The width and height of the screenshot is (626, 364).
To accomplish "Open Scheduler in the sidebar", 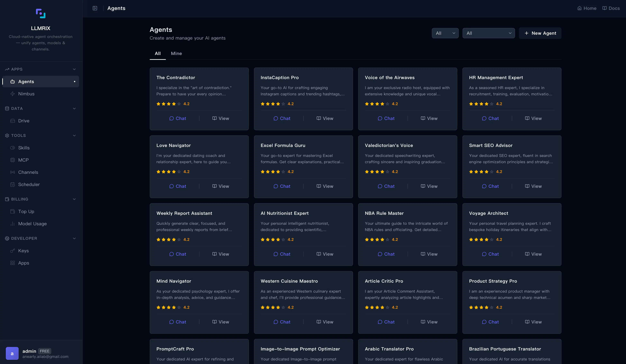I will tap(41, 184).
